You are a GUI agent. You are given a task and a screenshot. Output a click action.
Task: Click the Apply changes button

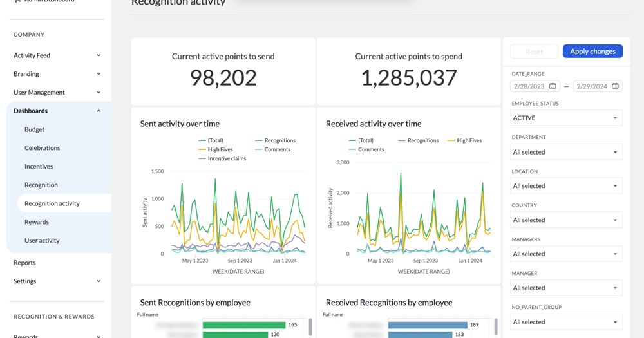[x=592, y=52]
